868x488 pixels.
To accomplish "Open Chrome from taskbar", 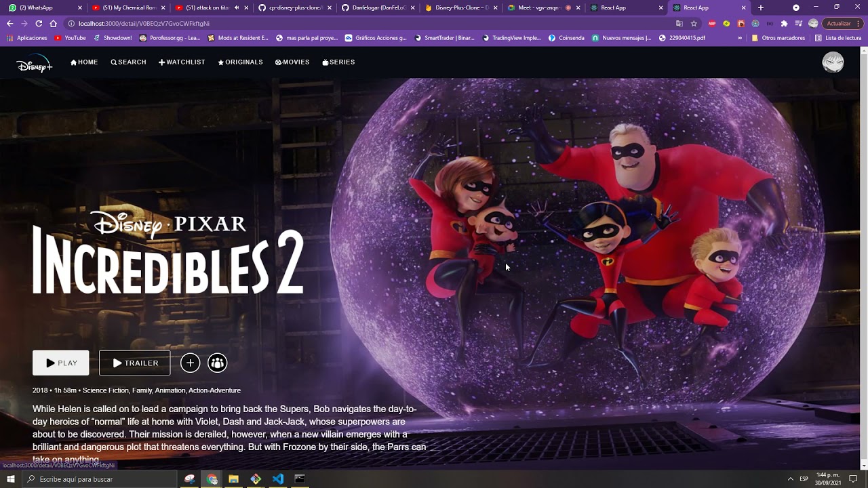I will 212,479.
